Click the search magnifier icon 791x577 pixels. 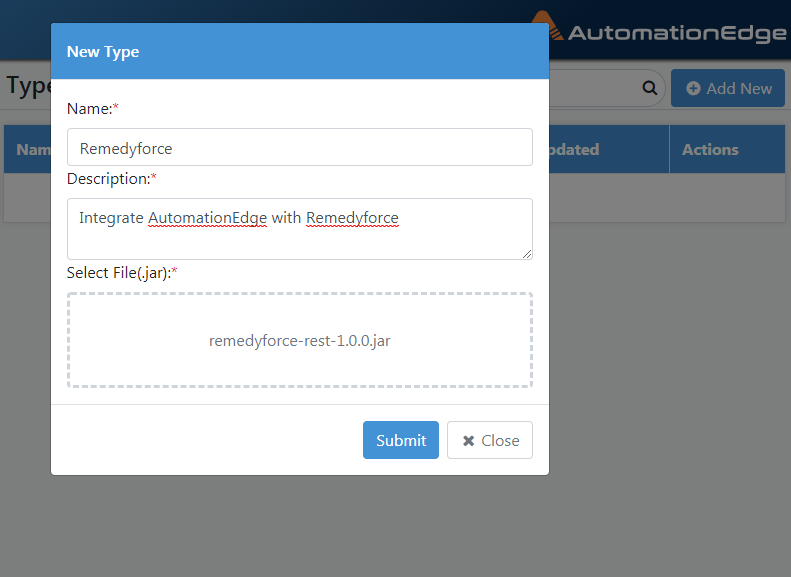[650, 88]
